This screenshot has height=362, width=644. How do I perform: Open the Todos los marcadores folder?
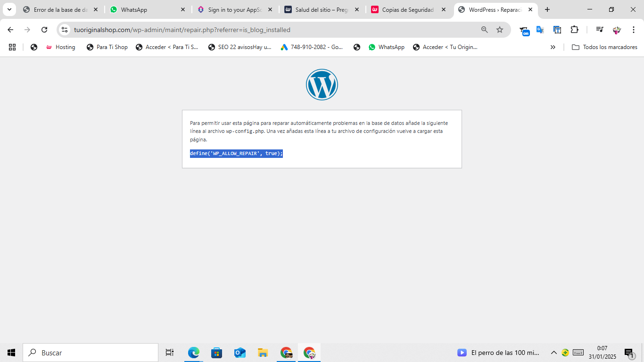pyautogui.click(x=604, y=47)
